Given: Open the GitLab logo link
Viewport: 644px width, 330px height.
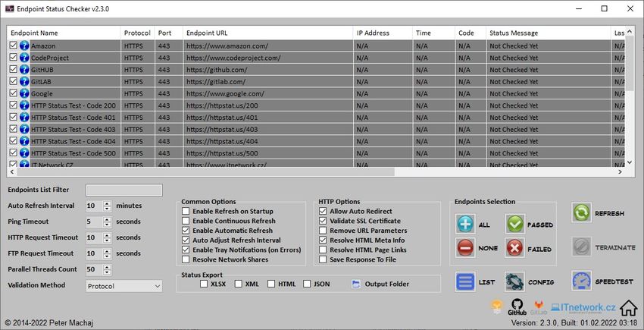Looking at the screenshot, I should point(539,307).
